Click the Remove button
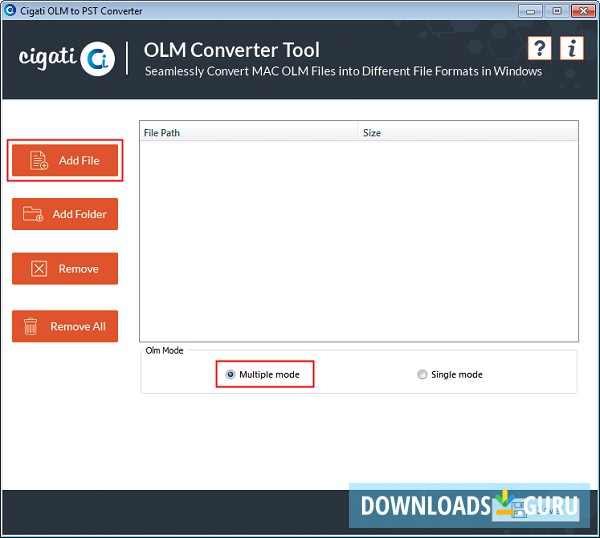This screenshot has height=538, width=600. (65, 269)
